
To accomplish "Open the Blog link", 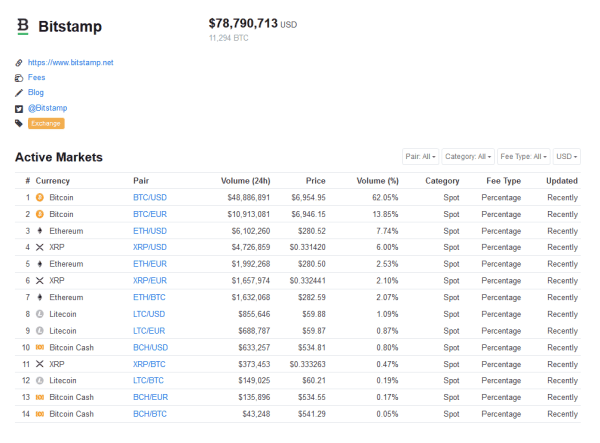I will click(36, 93).
